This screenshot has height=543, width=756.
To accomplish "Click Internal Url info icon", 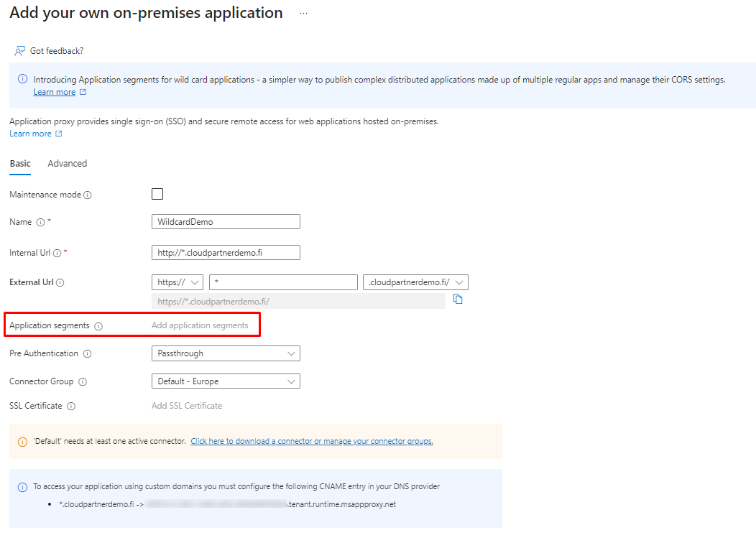I will coord(57,254).
